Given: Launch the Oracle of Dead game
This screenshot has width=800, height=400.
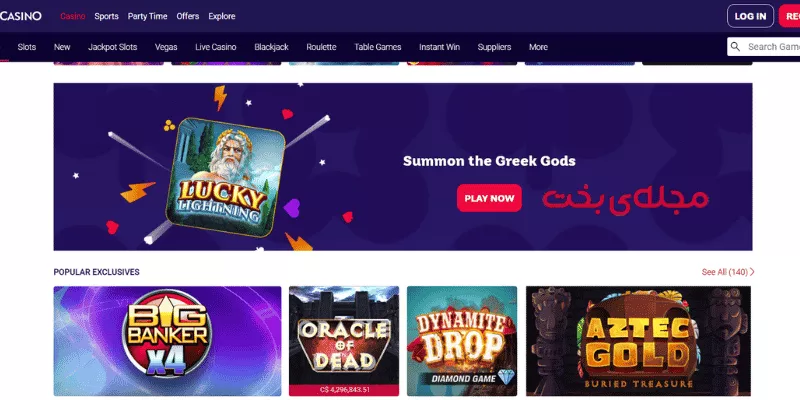Looking at the screenshot, I should [x=344, y=341].
